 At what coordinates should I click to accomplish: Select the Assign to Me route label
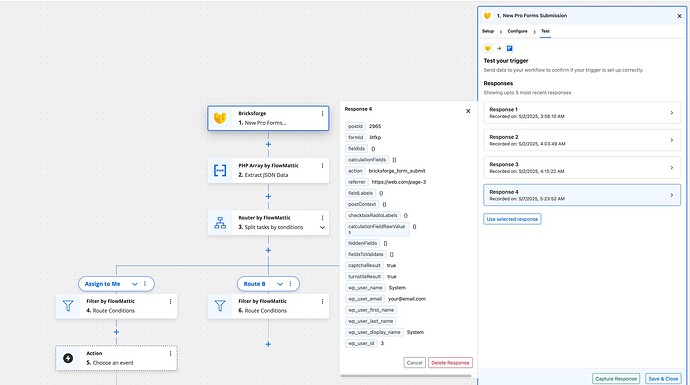pos(103,284)
